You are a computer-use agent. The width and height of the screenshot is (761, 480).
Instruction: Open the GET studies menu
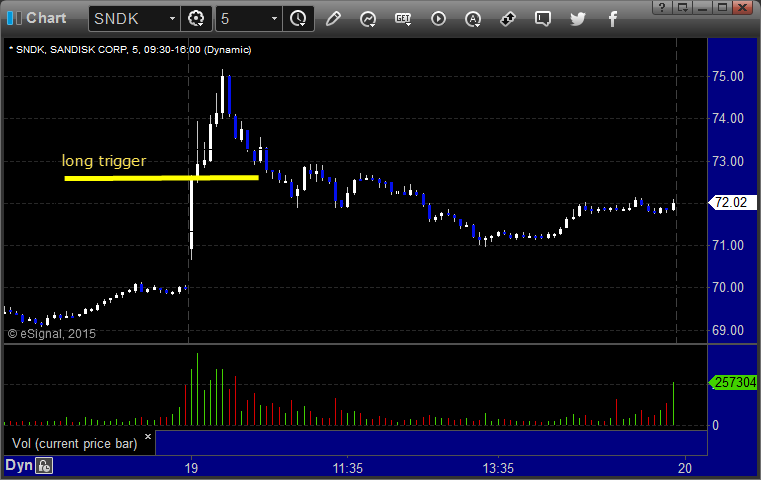(x=403, y=19)
